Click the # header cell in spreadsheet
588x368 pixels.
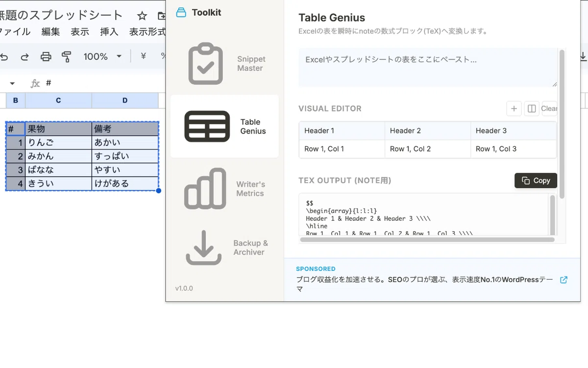tap(16, 129)
